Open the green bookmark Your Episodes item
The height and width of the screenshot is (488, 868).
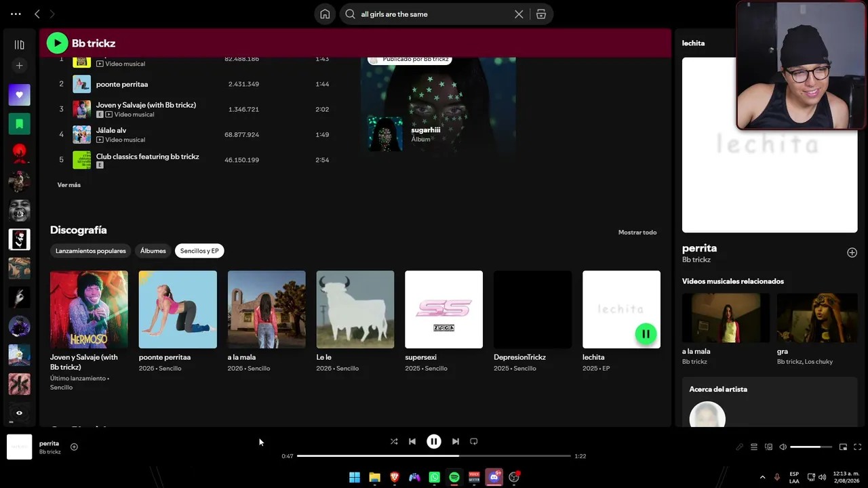(19, 124)
